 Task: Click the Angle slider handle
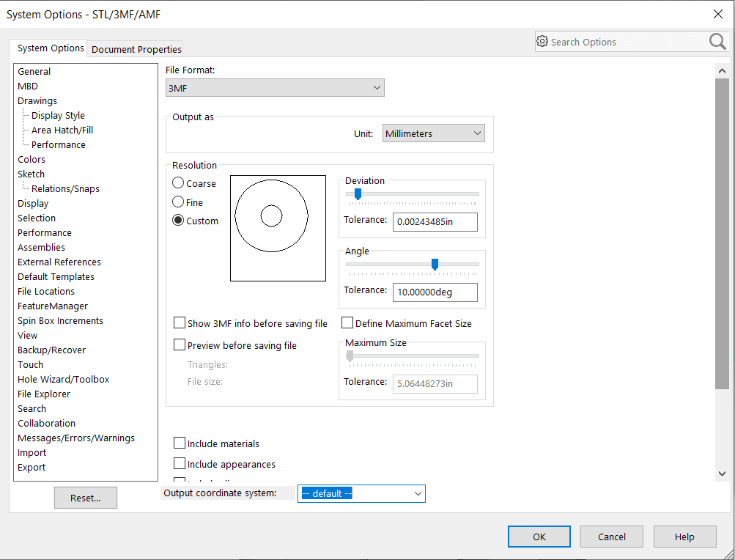(435, 264)
